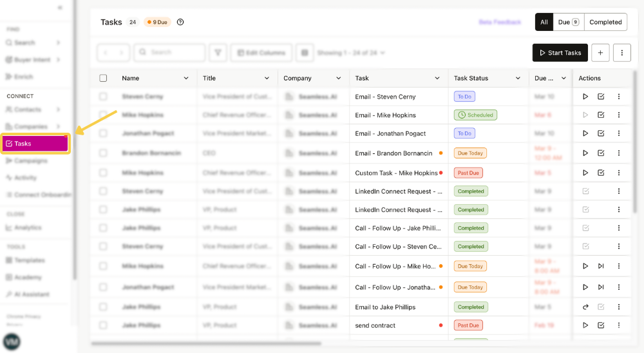The width and height of the screenshot is (644, 353).
Task: Open the Title column dropdown
Action: click(x=267, y=78)
